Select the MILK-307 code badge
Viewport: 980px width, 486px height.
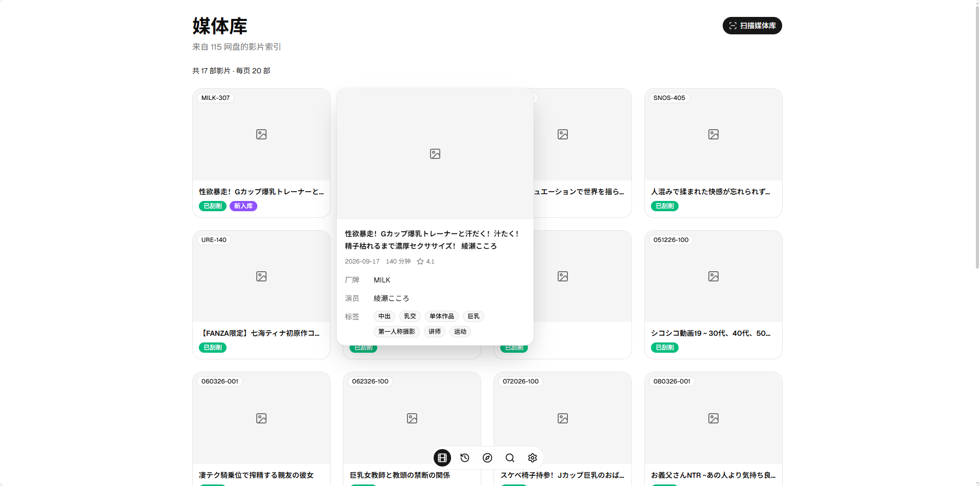(215, 98)
